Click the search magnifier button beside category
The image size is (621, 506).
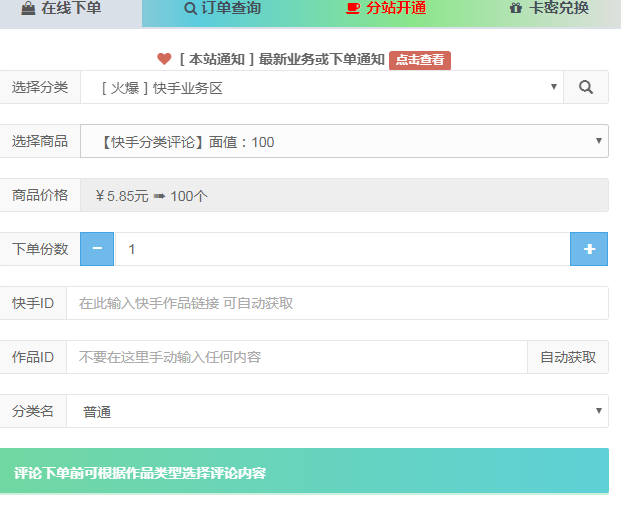tap(585, 87)
